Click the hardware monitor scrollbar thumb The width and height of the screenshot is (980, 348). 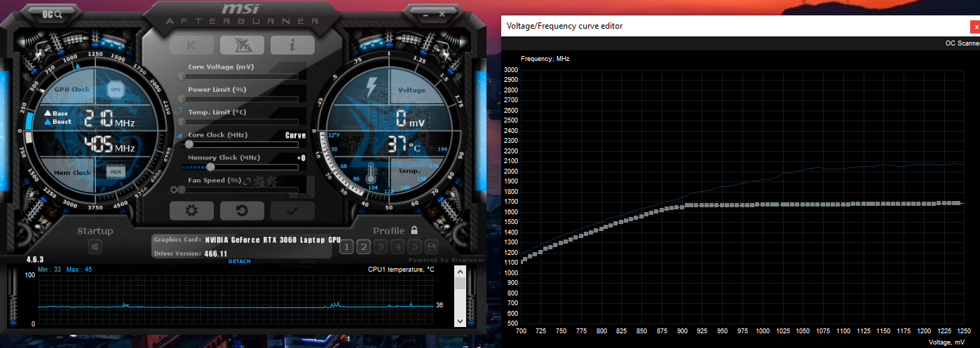click(x=460, y=283)
